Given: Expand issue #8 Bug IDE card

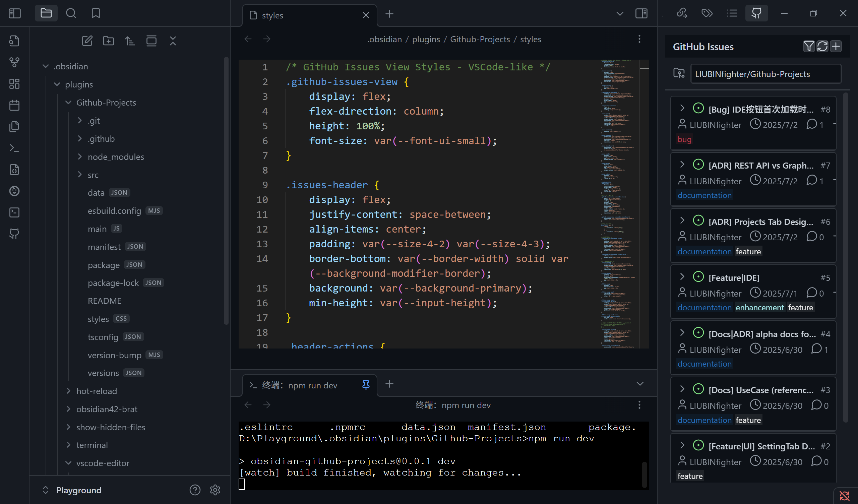Looking at the screenshot, I should pyautogui.click(x=682, y=108).
